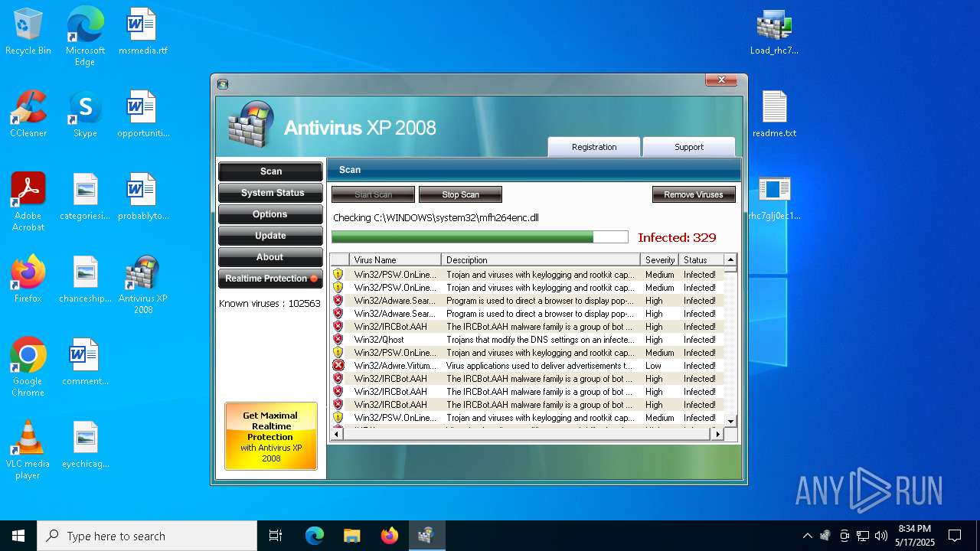Click the volume icon in system tray

pos(880,536)
